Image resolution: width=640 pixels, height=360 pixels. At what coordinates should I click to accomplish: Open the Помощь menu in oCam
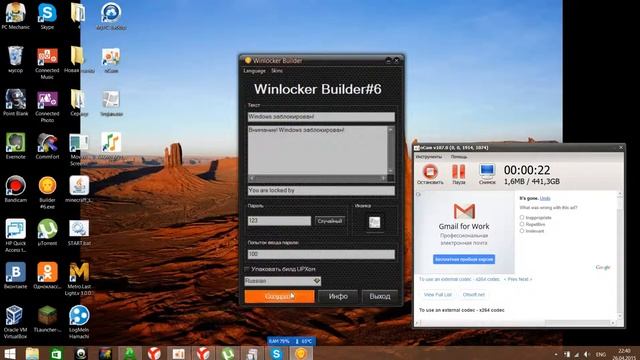point(459,156)
